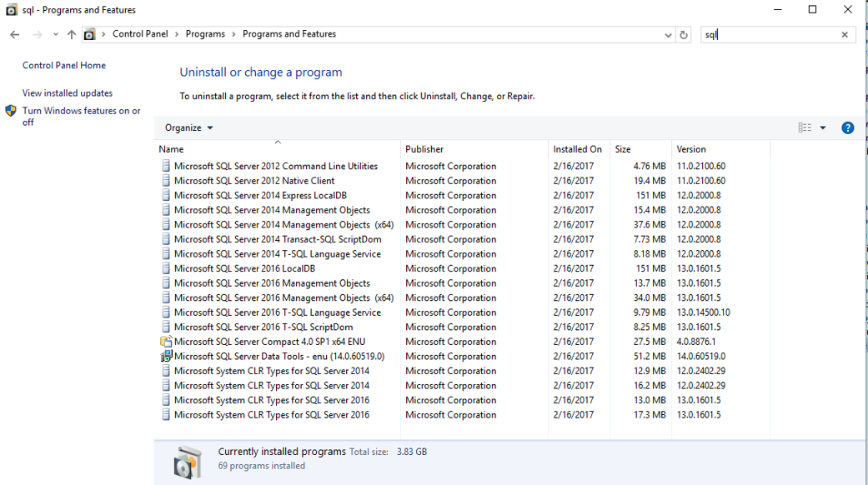
Task: Click the 27.5 MB size cell
Action: click(650, 342)
